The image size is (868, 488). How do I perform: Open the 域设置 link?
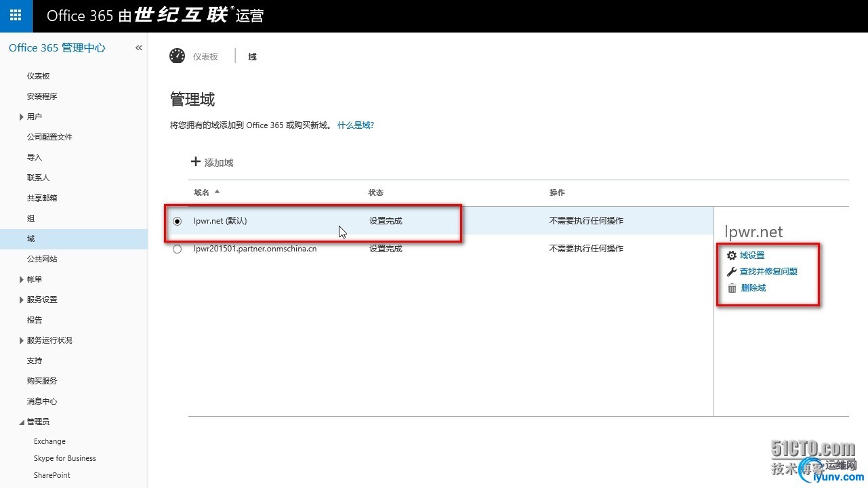[x=752, y=256]
